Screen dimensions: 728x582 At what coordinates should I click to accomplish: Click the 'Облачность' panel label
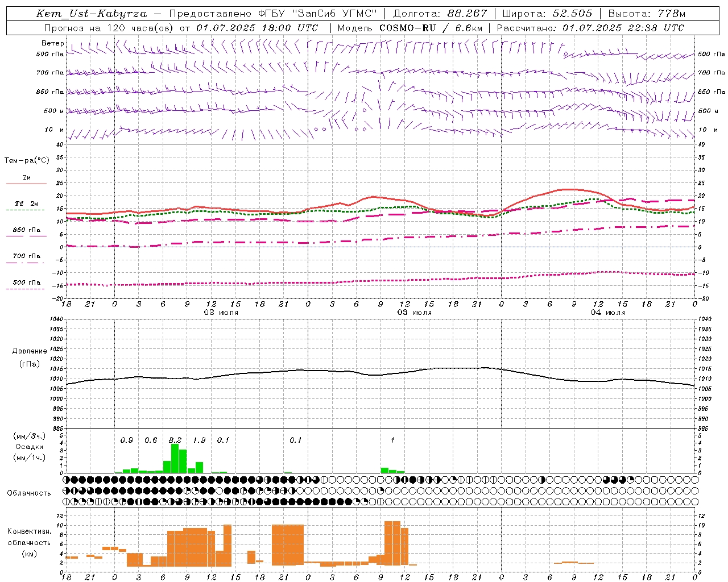(29, 493)
